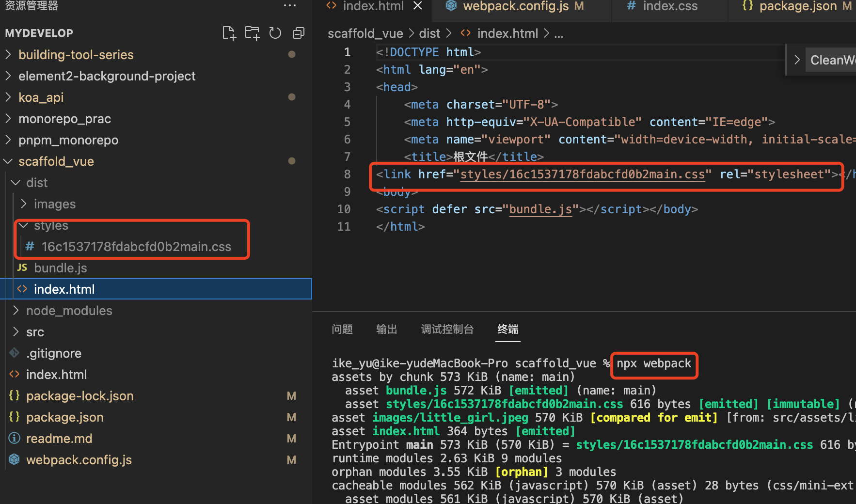The height and width of the screenshot is (504, 856).
Task: Collapse the dist folder
Action: point(37,183)
